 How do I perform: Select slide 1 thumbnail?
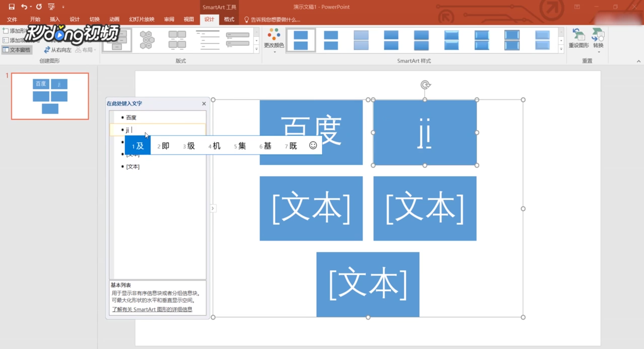pyautogui.click(x=50, y=96)
